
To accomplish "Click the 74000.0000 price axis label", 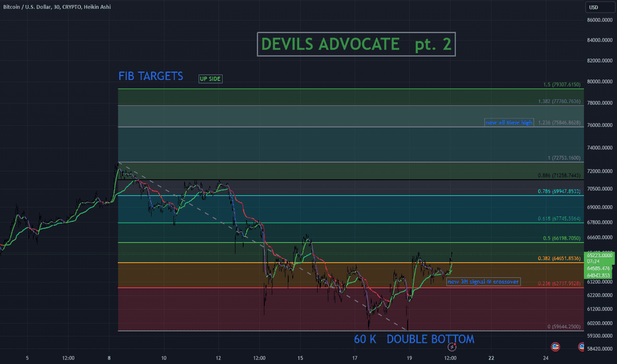I will pyautogui.click(x=600, y=148).
